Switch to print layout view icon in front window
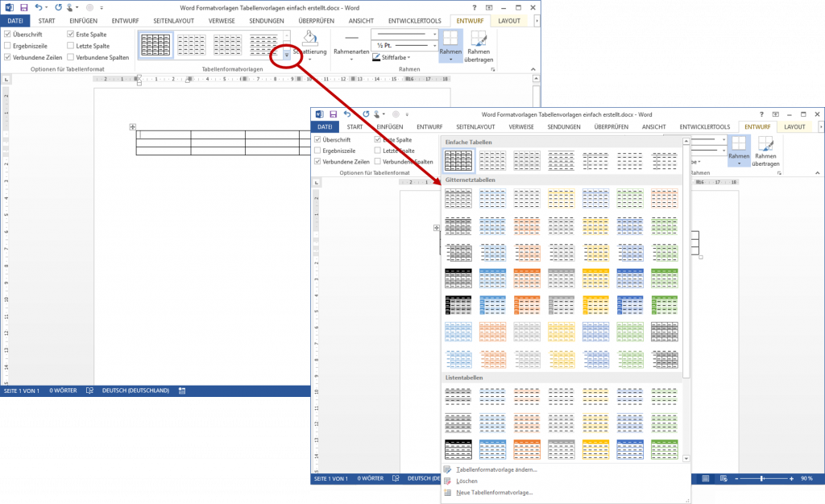 tap(706, 478)
